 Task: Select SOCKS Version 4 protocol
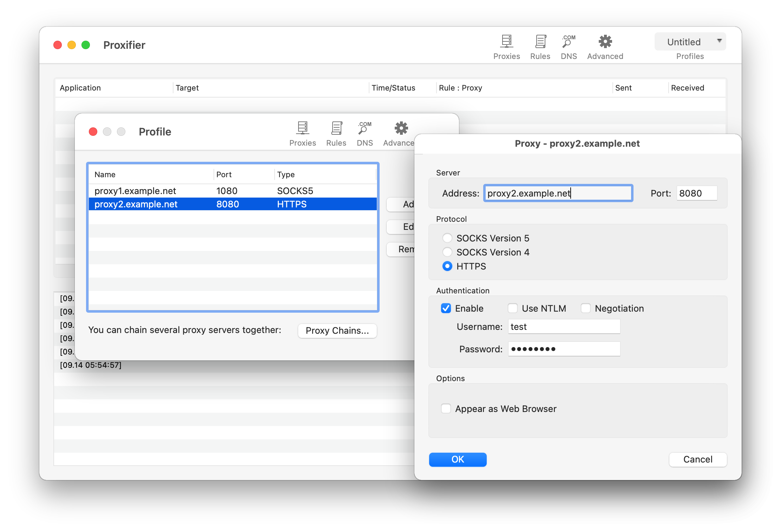447,252
